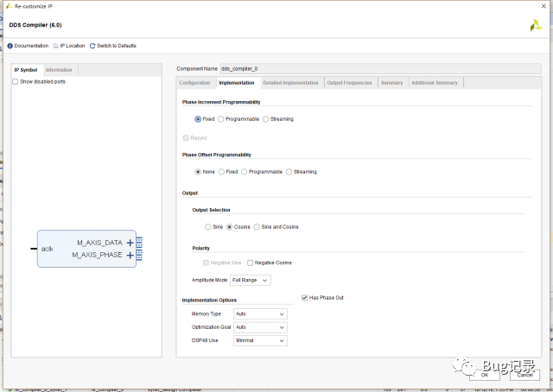Open the DSP48 Use dropdown

(x=260, y=340)
